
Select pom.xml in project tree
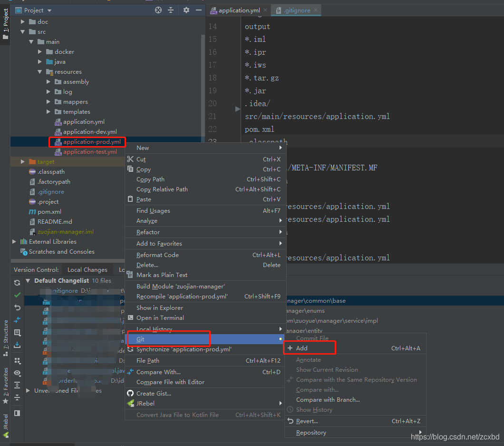(x=49, y=211)
